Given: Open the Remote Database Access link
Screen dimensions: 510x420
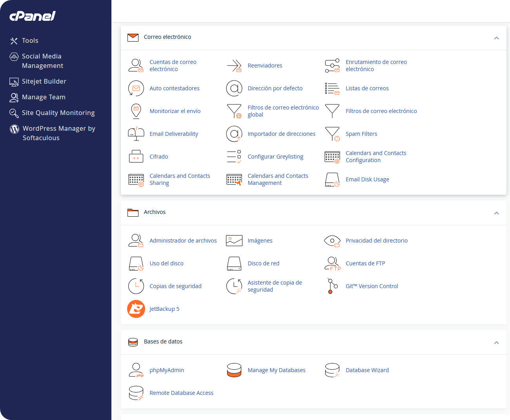Looking at the screenshot, I should click(x=181, y=393).
